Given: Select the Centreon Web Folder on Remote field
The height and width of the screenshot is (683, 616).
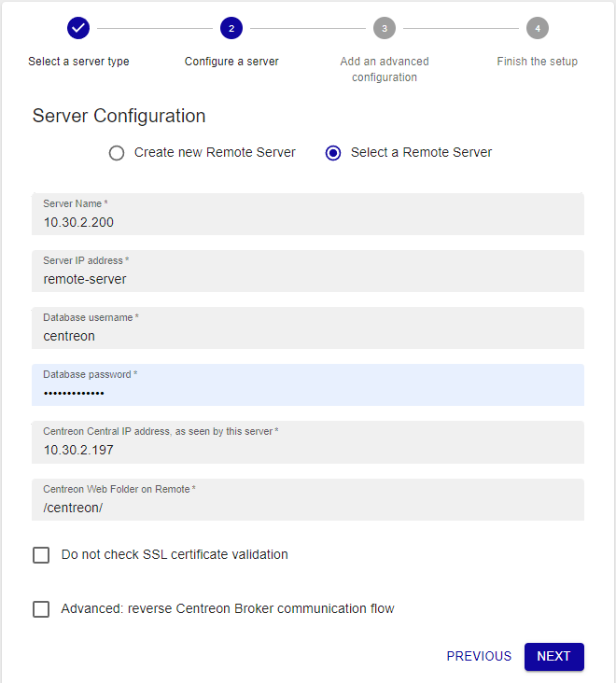Looking at the screenshot, I should (x=308, y=507).
